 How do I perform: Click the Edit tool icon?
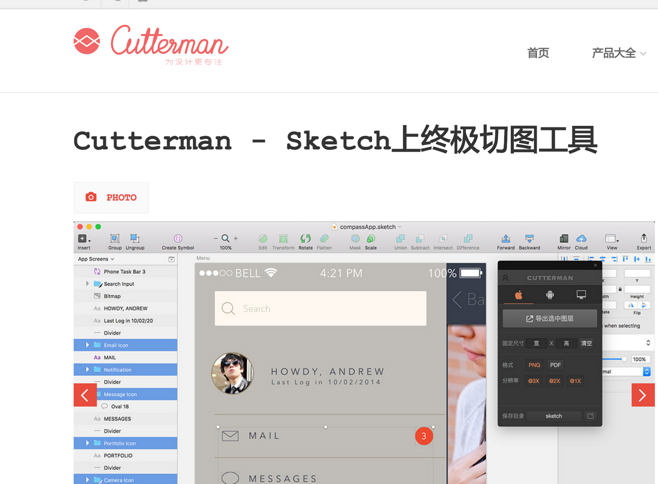(x=263, y=238)
